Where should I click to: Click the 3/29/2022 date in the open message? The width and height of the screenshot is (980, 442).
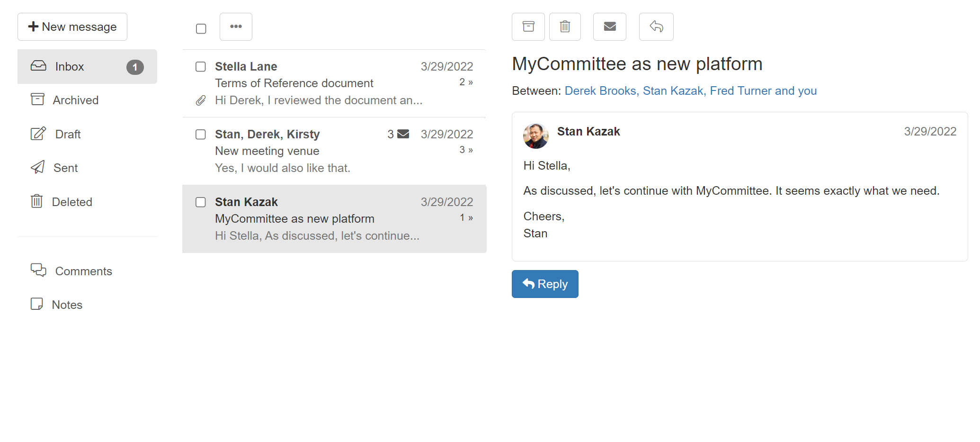point(930,131)
